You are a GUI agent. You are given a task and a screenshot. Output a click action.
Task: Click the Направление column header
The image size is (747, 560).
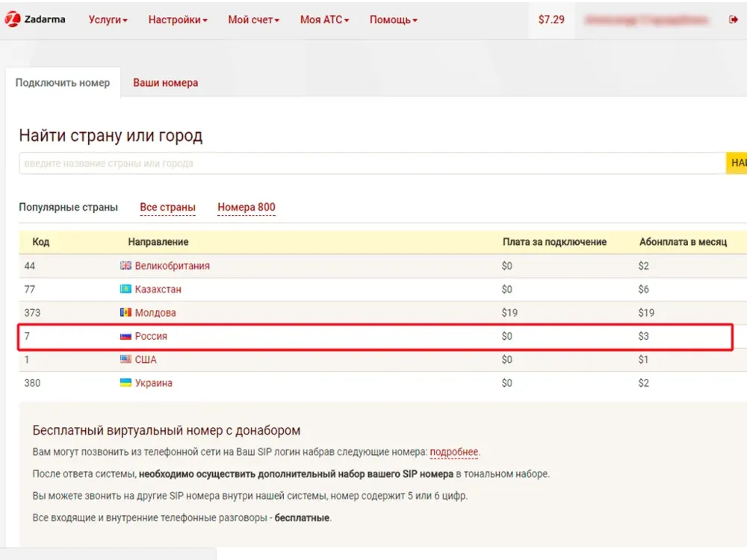[158, 242]
